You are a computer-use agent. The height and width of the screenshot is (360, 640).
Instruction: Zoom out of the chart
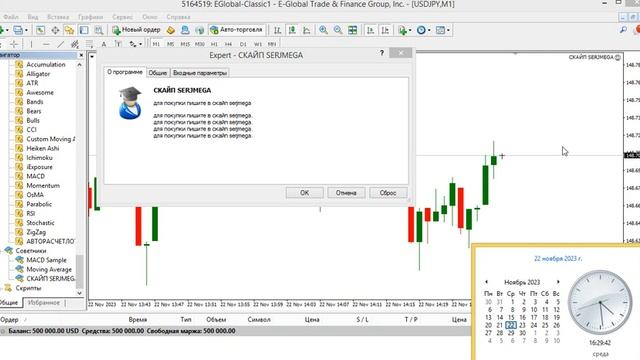click(x=338, y=30)
